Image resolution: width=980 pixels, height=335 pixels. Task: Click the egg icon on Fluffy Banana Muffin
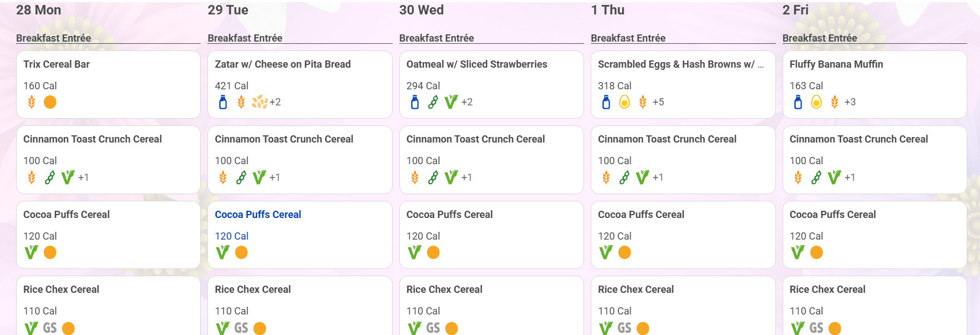816,102
